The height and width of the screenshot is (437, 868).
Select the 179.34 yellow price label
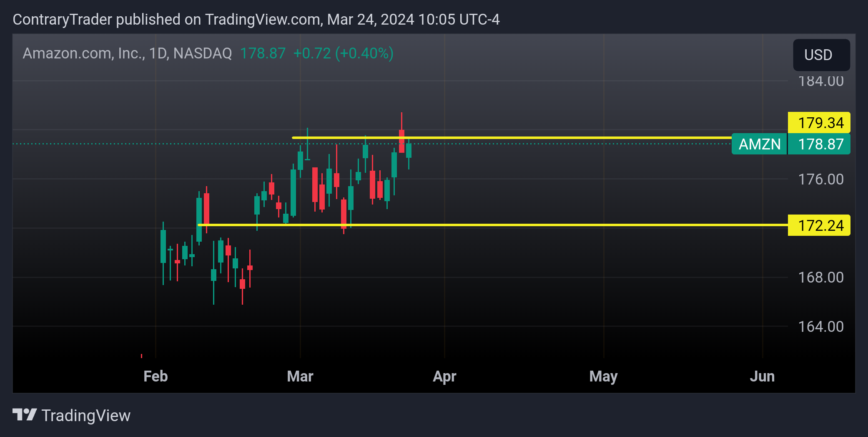(x=819, y=123)
